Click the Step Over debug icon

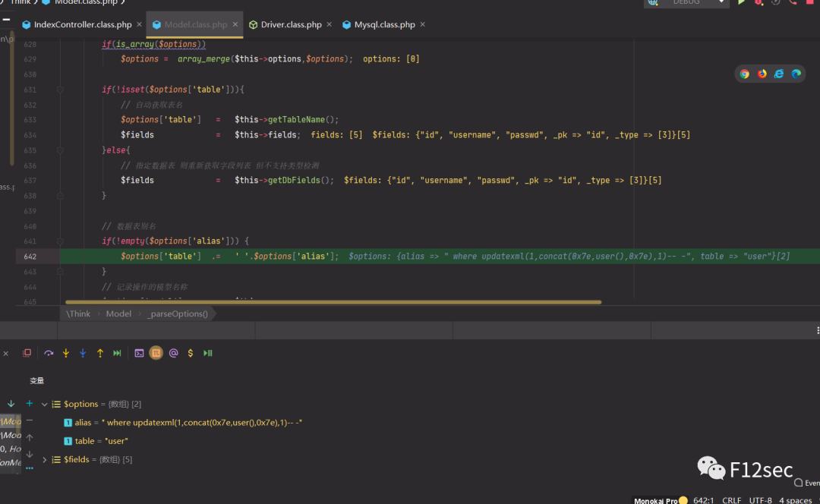click(x=49, y=353)
